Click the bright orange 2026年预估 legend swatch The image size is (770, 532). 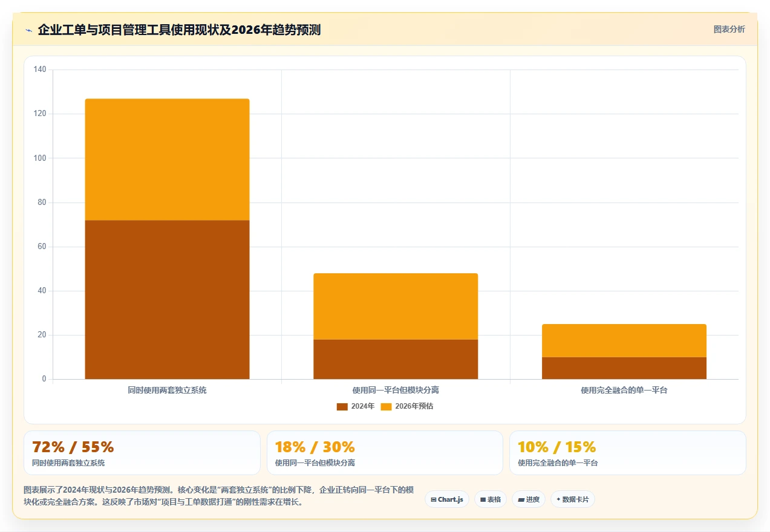coord(387,406)
